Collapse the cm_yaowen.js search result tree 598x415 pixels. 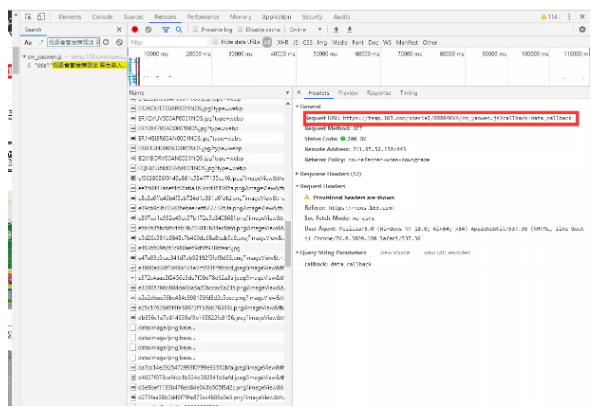pyautogui.click(x=24, y=56)
